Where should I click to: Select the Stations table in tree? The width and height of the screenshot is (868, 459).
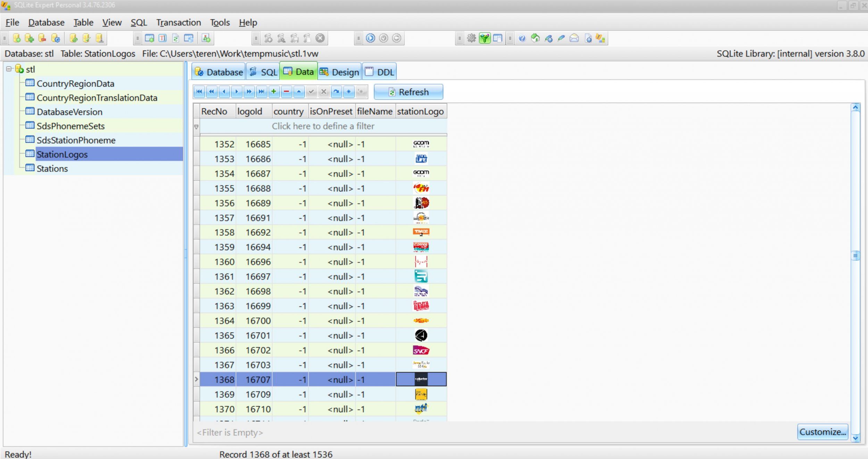pos(52,169)
